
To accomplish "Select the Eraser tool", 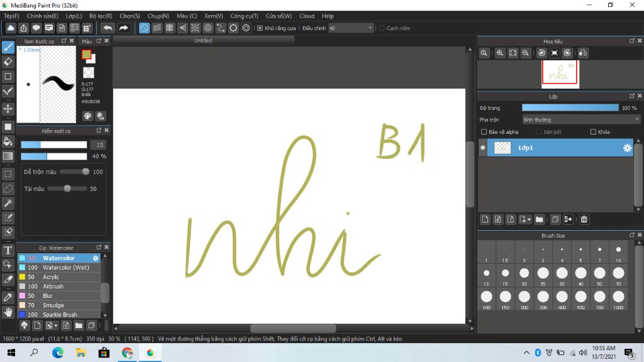I will [8, 62].
